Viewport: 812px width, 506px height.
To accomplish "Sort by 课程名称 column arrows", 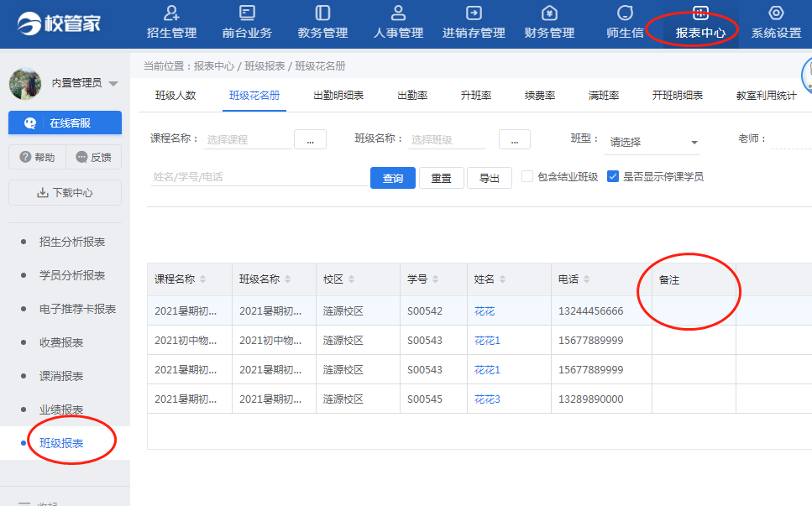I will [203, 279].
